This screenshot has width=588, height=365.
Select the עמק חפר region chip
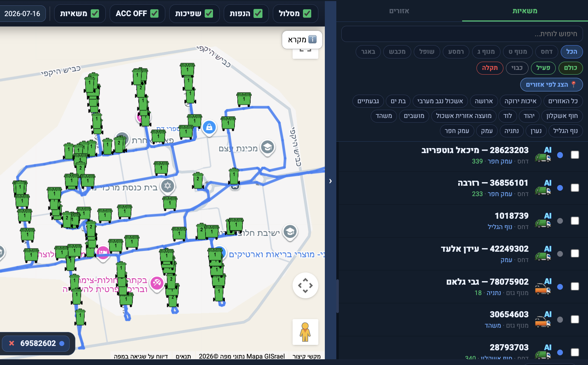[x=457, y=131]
